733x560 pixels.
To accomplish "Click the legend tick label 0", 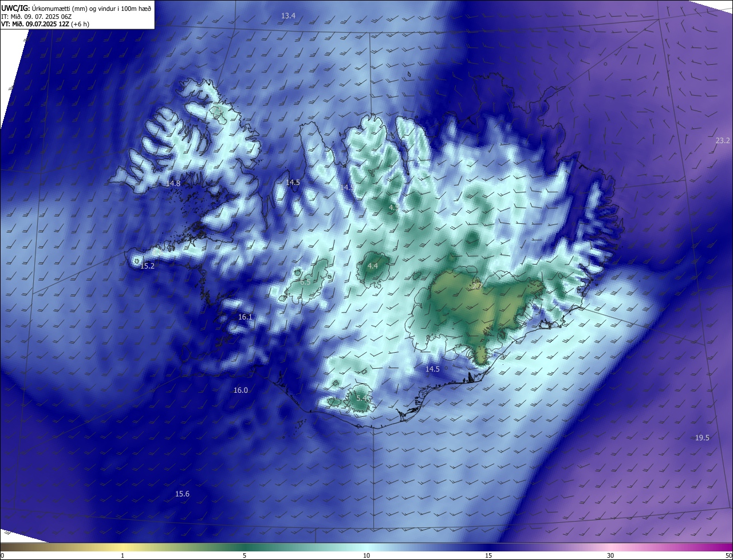I will [2, 555].
